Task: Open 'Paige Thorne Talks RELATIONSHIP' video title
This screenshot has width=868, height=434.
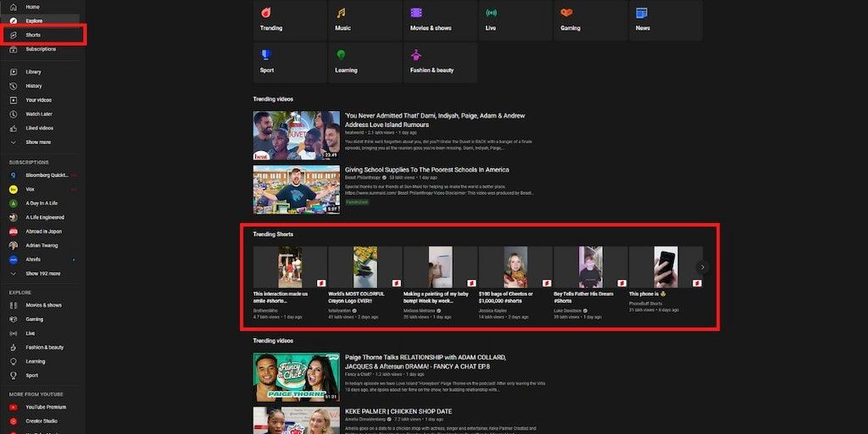Action: (426, 362)
